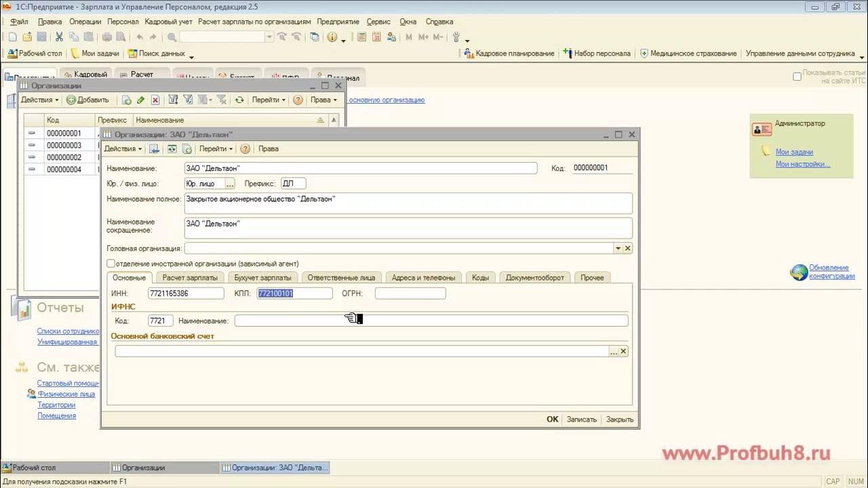Click the ОГРН input field

[x=410, y=293]
